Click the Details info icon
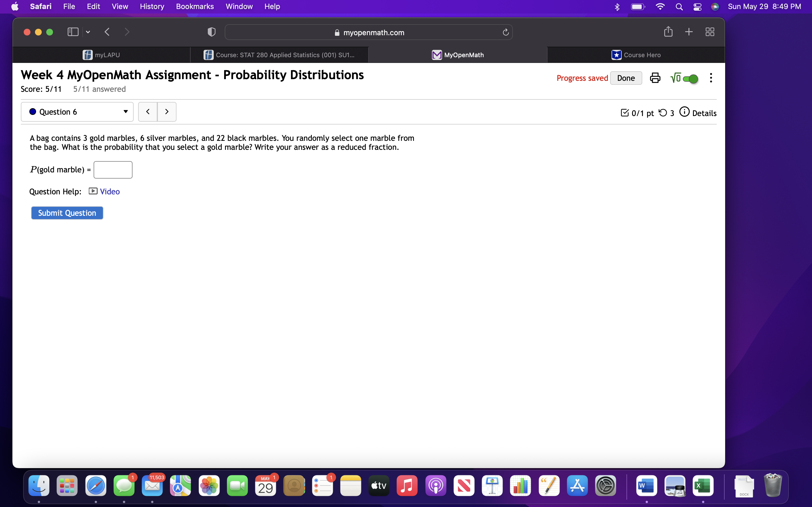 [684, 112]
